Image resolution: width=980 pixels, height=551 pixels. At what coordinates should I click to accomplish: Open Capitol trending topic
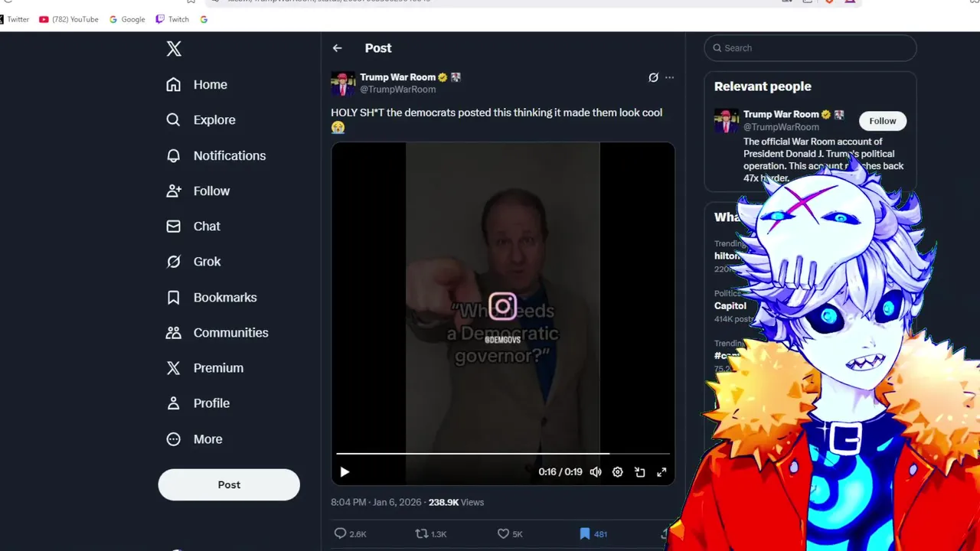tap(730, 306)
